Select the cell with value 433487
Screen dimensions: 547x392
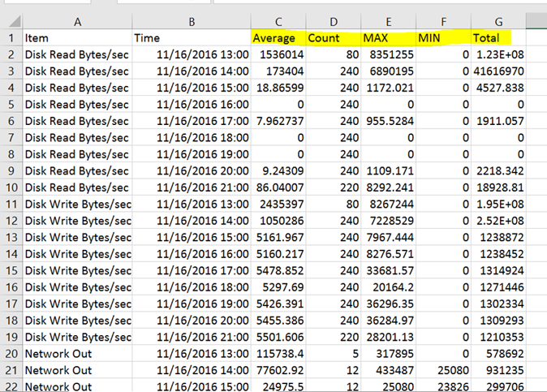tap(388, 370)
